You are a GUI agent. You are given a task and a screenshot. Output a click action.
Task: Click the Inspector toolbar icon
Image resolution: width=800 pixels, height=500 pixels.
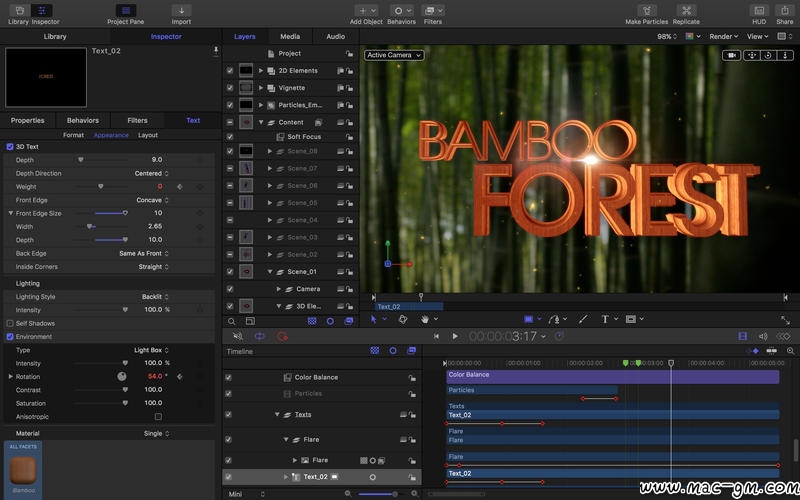coord(42,10)
